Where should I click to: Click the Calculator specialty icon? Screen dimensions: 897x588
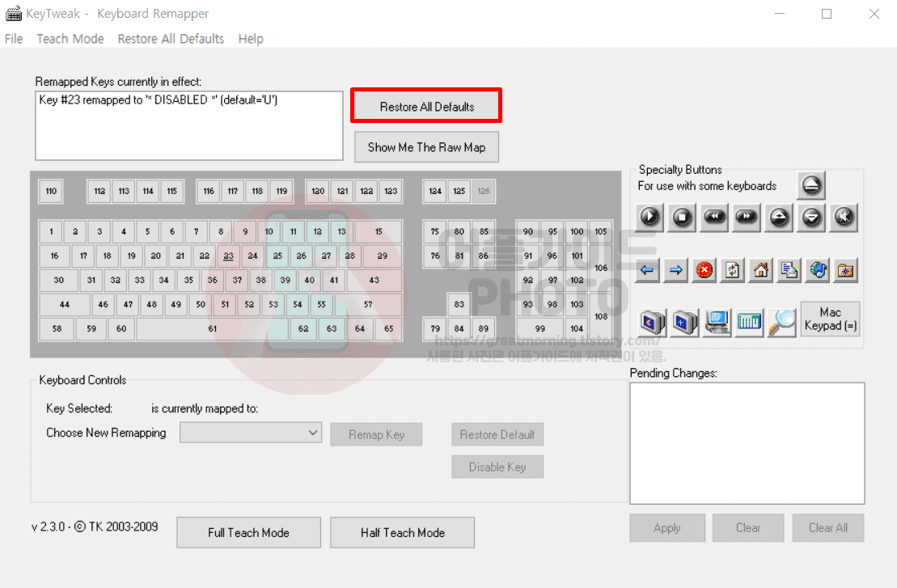point(750,322)
